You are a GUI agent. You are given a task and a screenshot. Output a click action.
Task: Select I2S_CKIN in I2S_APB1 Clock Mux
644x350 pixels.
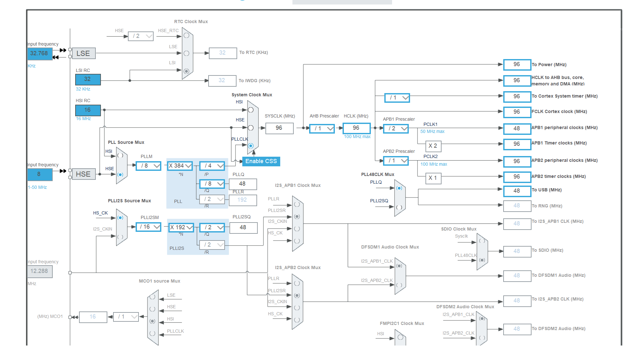[x=297, y=229]
